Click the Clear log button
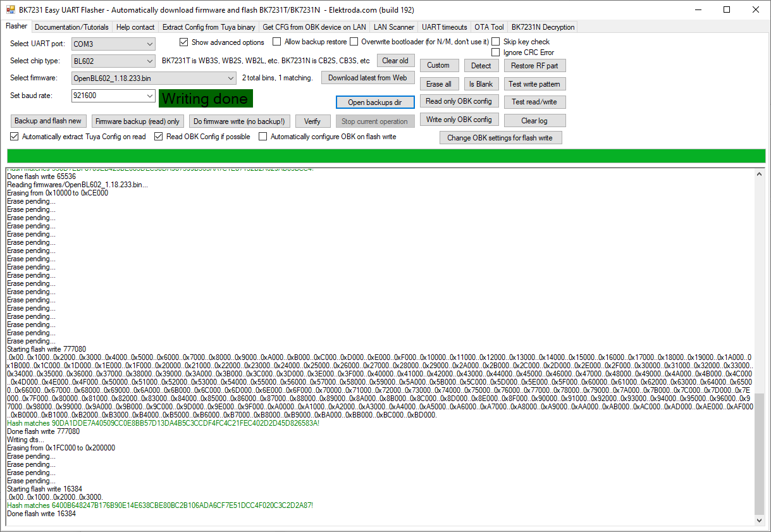Viewport: 771px width, 532px height. coord(534,121)
